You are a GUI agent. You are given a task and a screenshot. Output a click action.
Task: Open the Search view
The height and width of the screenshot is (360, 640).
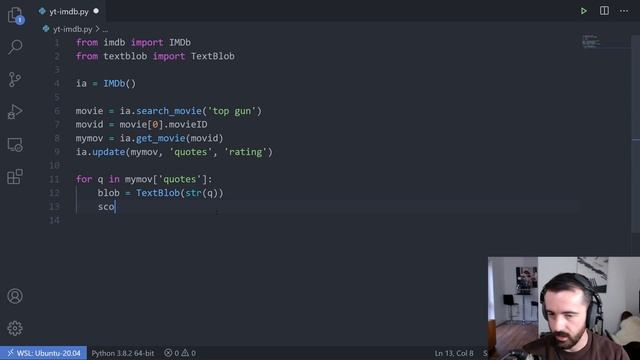coord(15,47)
